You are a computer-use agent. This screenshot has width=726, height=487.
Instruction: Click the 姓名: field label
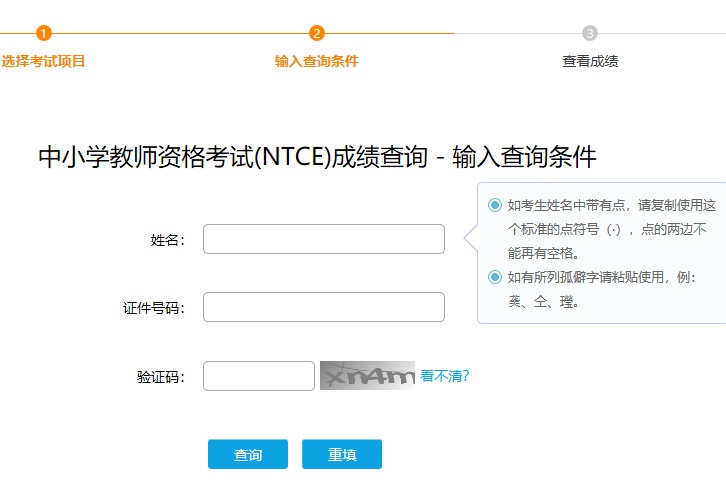pos(168,240)
